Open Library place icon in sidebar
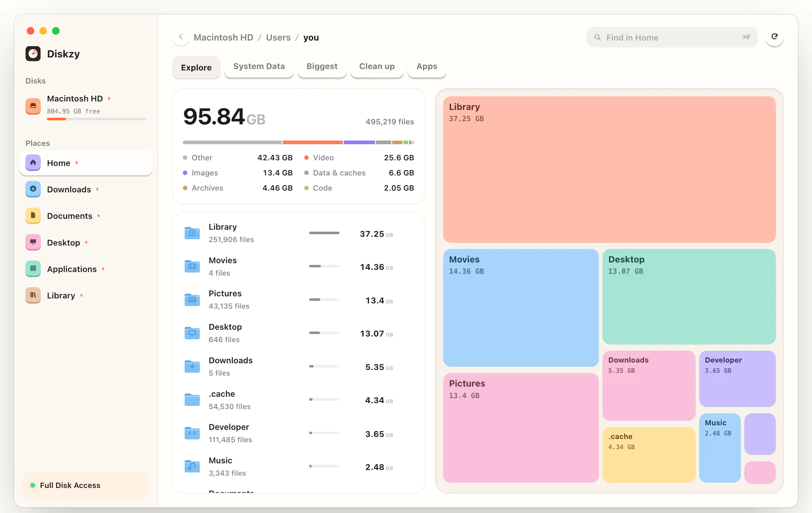The height and width of the screenshot is (513, 812). point(33,295)
